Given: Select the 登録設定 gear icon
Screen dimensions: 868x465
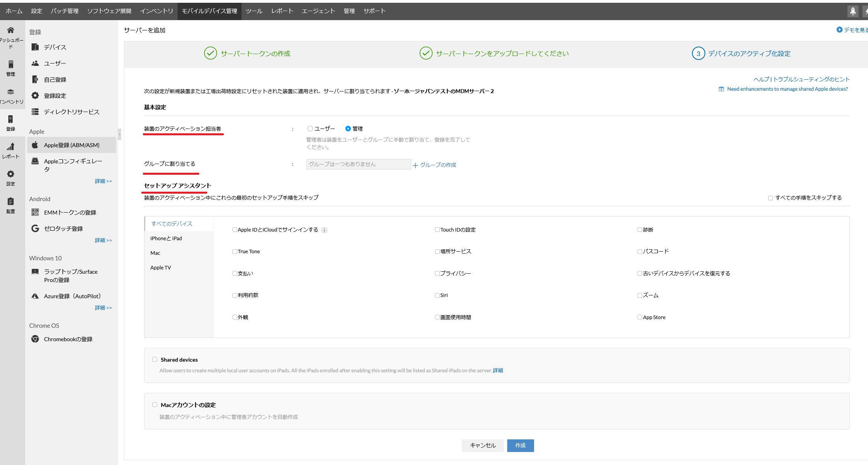Looking at the screenshot, I should tap(35, 95).
